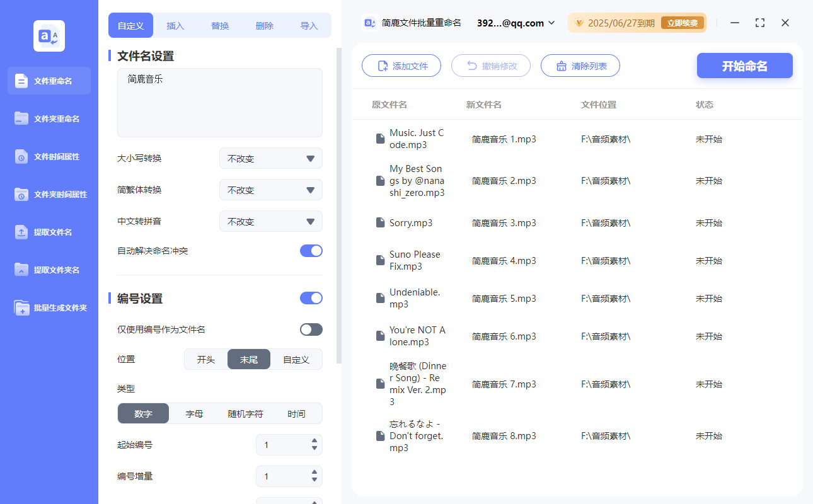Click the 开始命名 button

pyautogui.click(x=744, y=66)
